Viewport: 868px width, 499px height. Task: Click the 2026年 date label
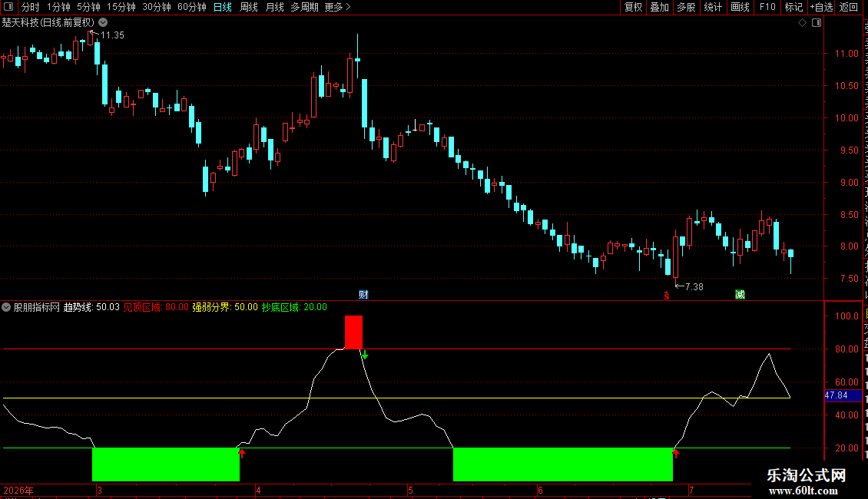tap(18, 490)
